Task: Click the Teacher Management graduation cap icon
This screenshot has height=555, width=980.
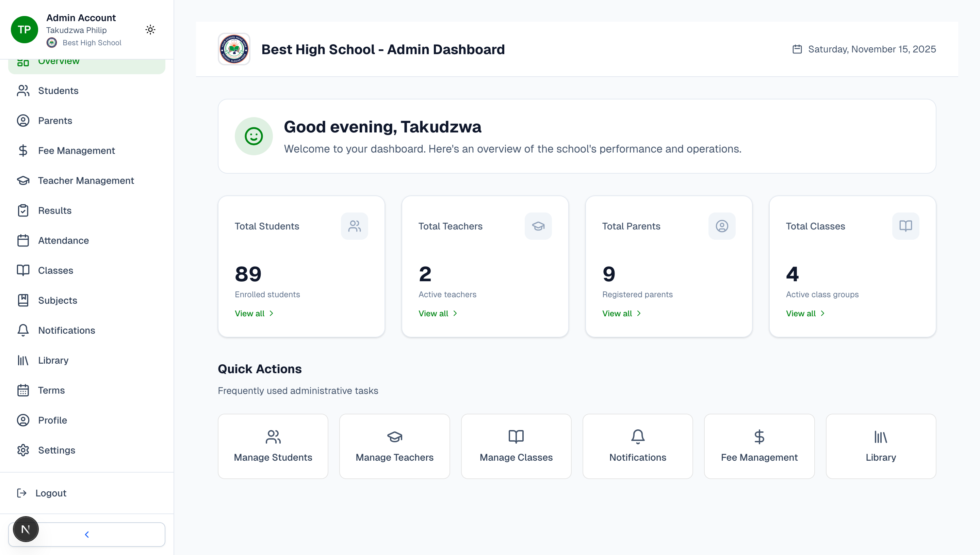Action: click(x=23, y=180)
